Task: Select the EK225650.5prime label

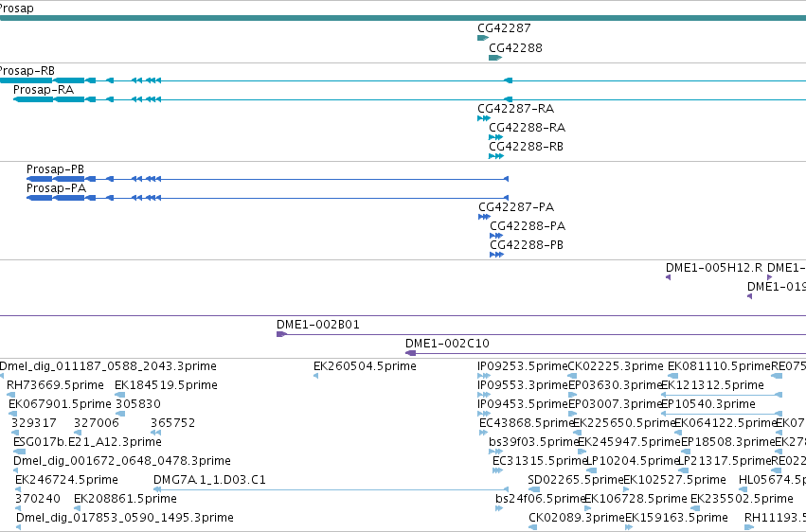Action: (x=623, y=423)
